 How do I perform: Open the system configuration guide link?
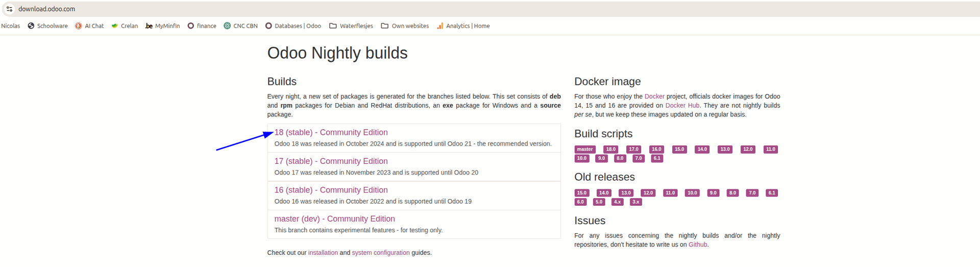pos(380,253)
